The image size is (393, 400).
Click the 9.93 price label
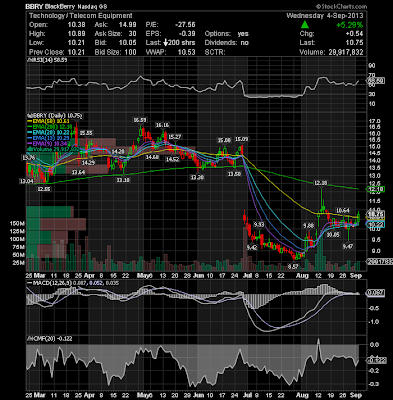(259, 225)
